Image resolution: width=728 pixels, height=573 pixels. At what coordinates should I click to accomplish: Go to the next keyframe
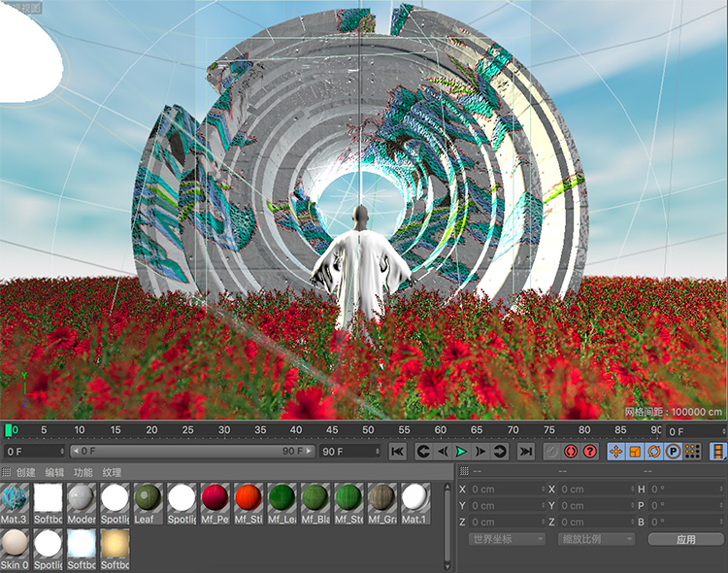500,452
